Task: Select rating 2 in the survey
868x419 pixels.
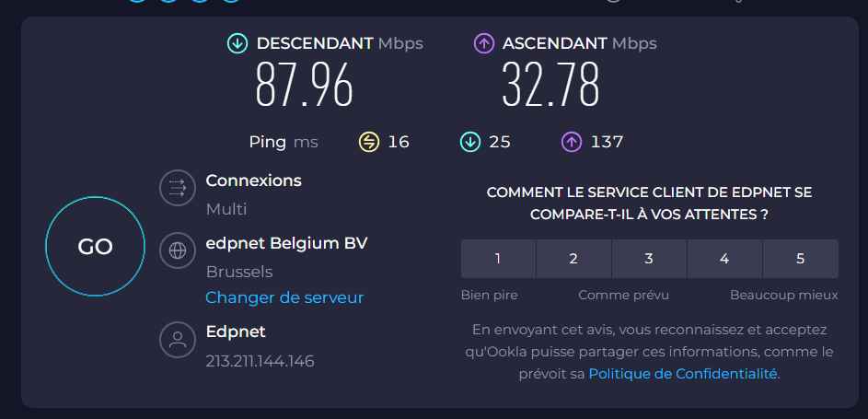Action: pos(573,259)
